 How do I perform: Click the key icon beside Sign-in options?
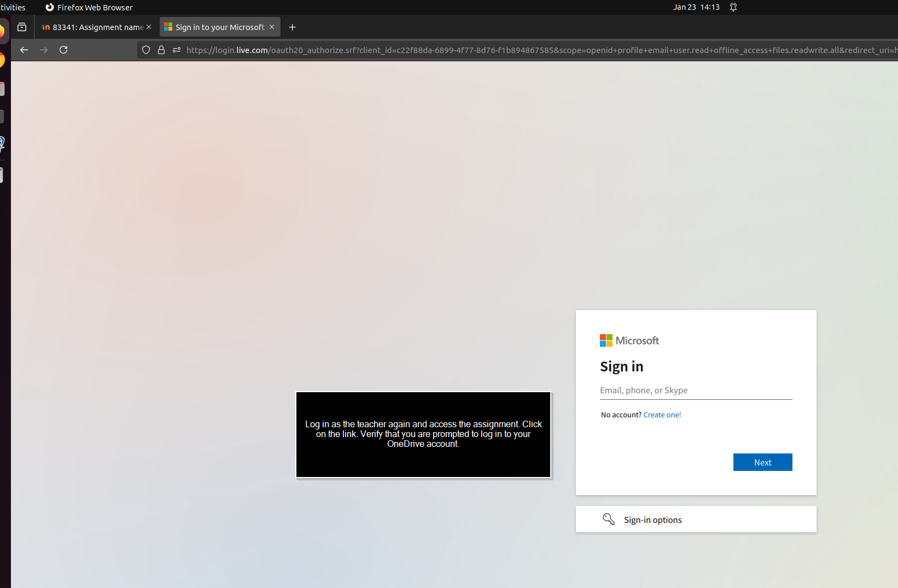click(609, 519)
